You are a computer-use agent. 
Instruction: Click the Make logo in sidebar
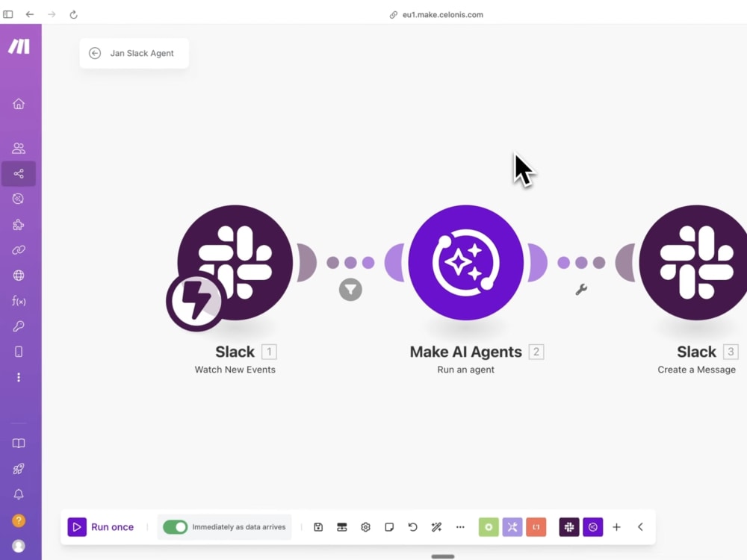(x=19, y=46)
